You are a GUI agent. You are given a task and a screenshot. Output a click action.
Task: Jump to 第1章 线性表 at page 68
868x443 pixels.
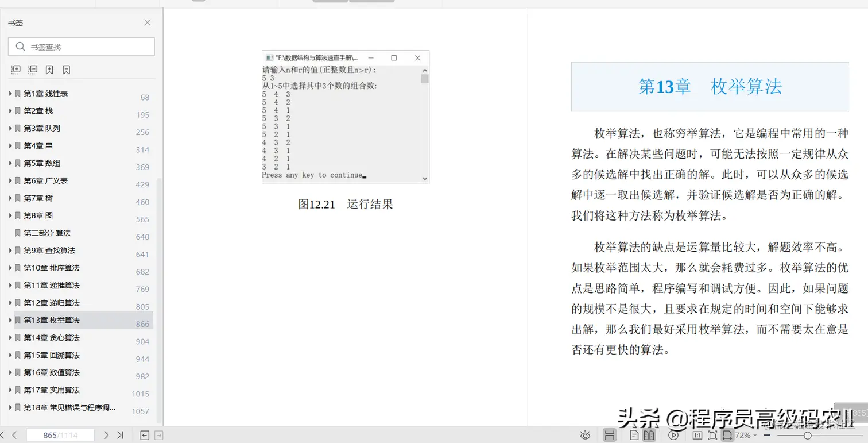(x=53, y=93)
